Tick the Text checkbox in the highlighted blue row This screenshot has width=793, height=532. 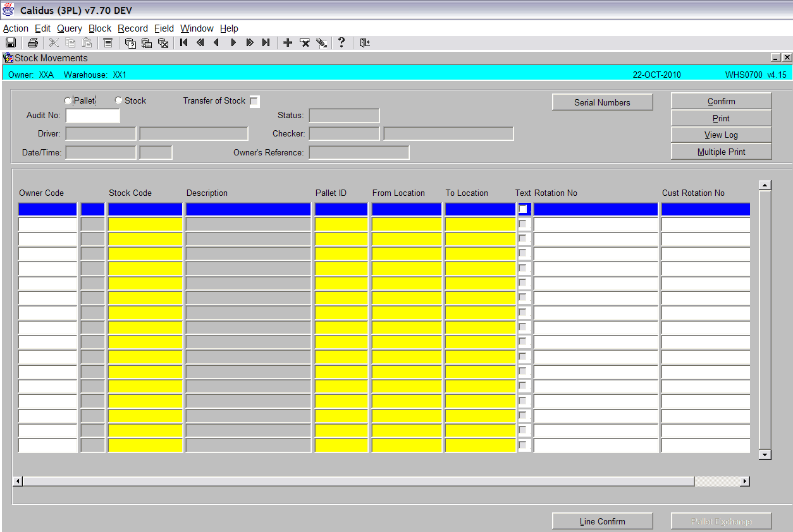pyautogui.click(x=523, y=209)
